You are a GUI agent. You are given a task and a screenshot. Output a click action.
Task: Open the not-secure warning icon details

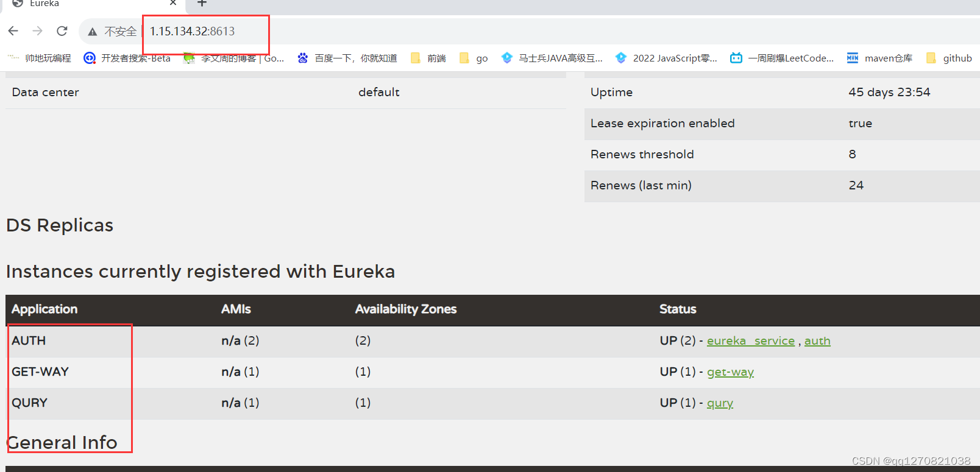93,32
